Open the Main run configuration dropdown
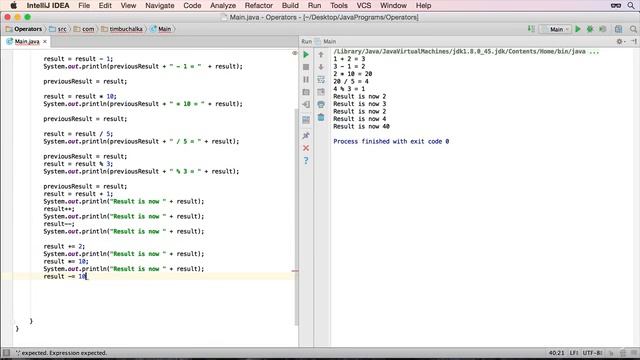640x360 pixels. pyautogui.click(x=555, y=29)
